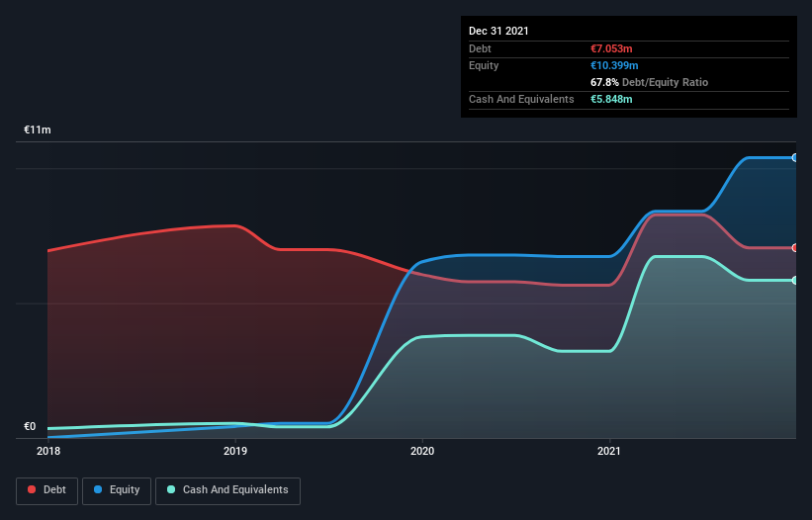Click the €7.053m debt value
Viewport: 812px width, 520px height.
[611, 48]
